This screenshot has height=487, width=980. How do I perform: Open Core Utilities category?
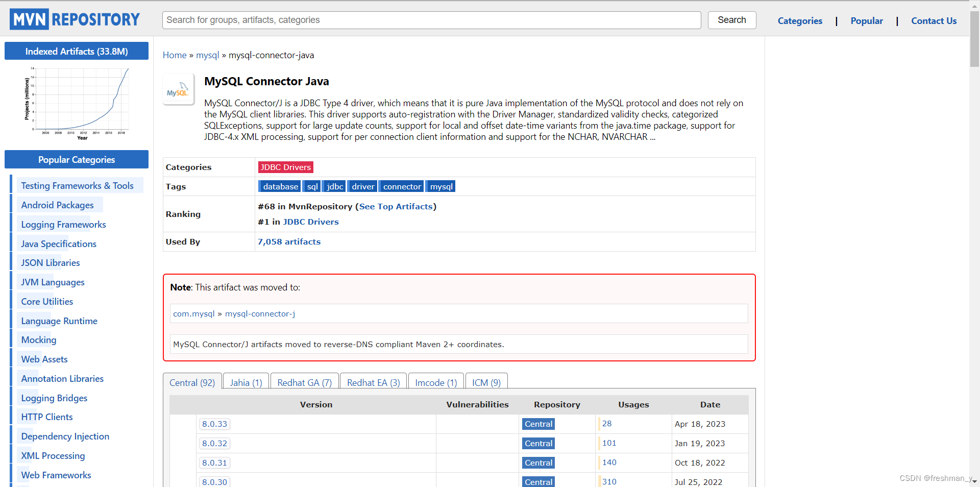click(x=47, y=301)
